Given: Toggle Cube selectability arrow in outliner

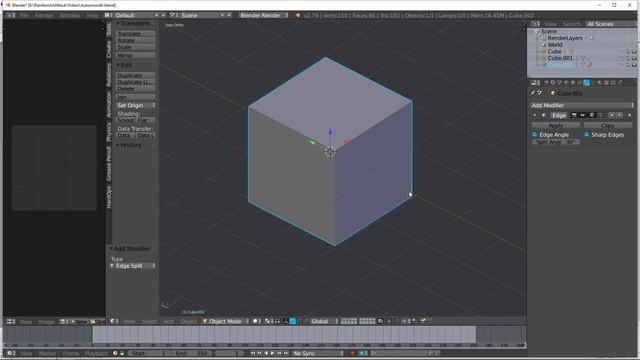Looking at the screenshot, I should 627,52.
